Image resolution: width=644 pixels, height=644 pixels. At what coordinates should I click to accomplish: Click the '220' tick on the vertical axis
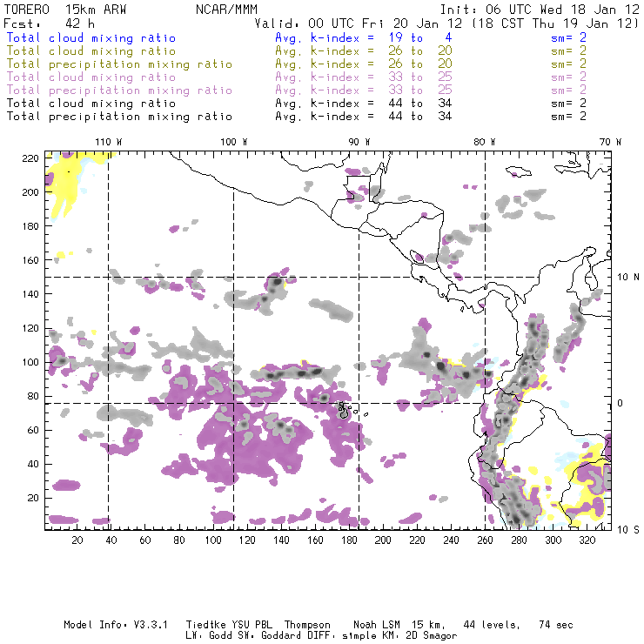(x=30, y=158)
